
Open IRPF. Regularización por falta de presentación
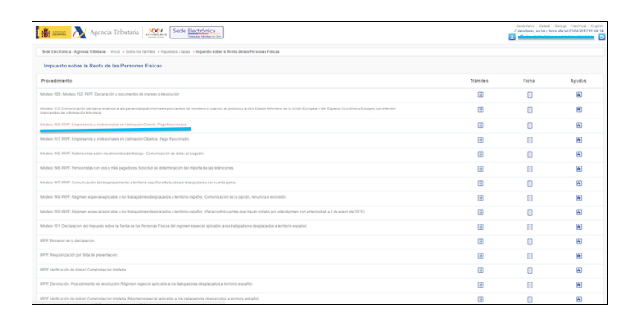(x=79, y=255)
